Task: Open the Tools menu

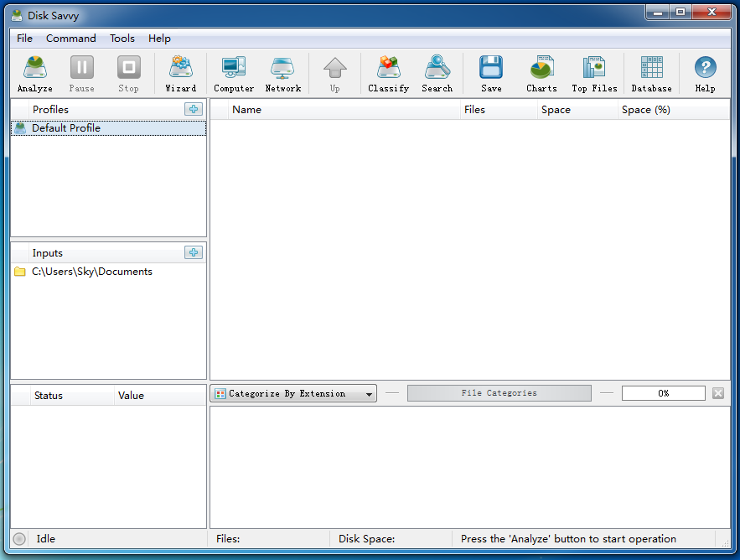Action: pyautogui.click(x=122, y=39)
